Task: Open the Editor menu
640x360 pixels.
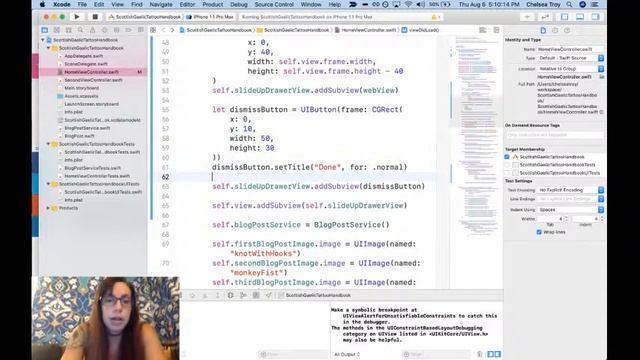Action: (187, 4)
